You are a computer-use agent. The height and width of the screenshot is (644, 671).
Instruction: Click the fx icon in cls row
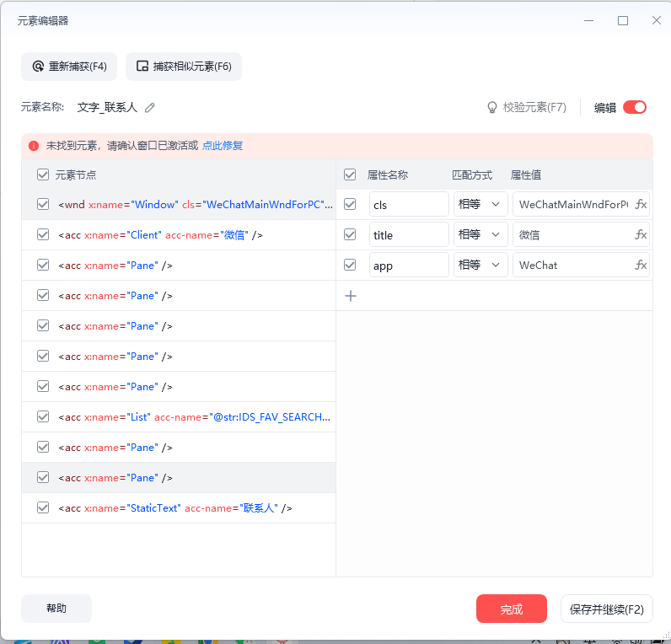click(641, 204)
